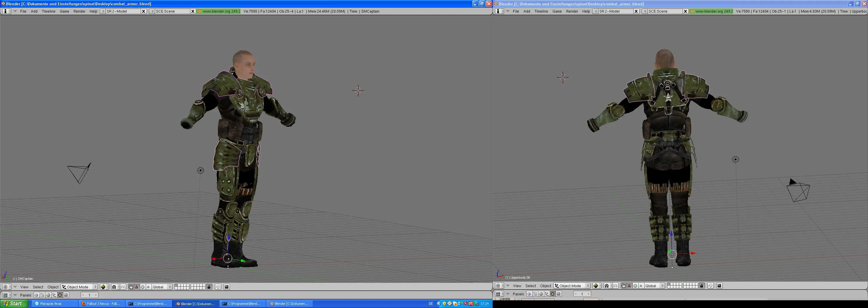Open Shading context sphere in left buttons window
The image size is (868, 308).
48,295
